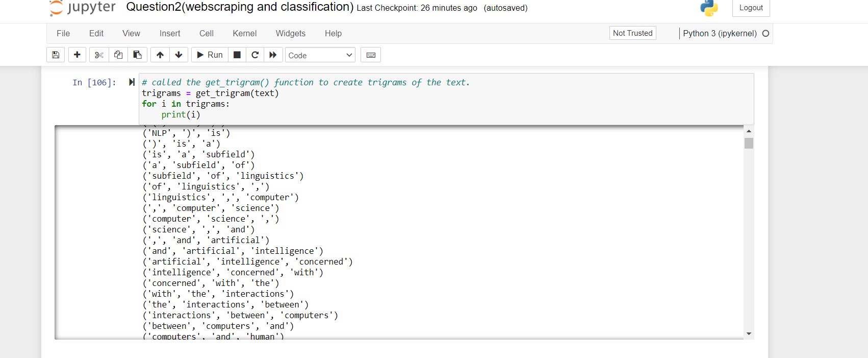The width and height of the screenshot is (868, 358).
Task: Click the output scrollbar thumb
Action: [749, 143]
